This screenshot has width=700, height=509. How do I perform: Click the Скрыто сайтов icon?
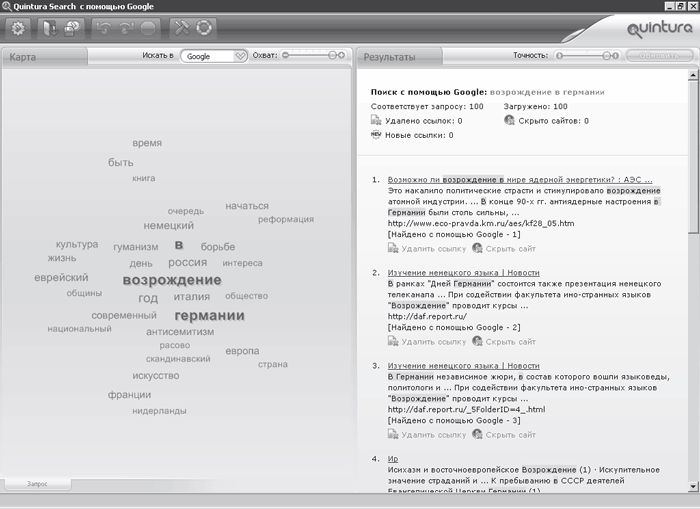coord(509,120)
